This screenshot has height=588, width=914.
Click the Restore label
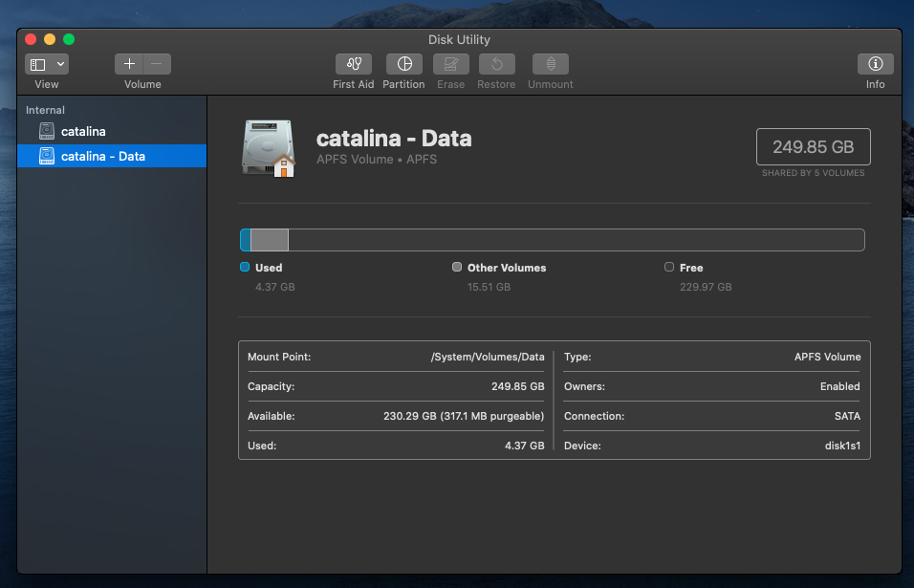click(x=496, y=84)
